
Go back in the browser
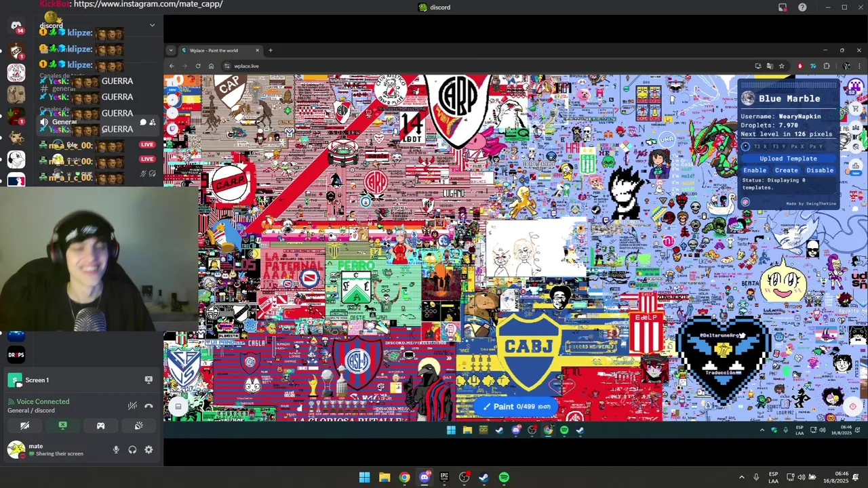pyautogui.click(x=172, y=66)
